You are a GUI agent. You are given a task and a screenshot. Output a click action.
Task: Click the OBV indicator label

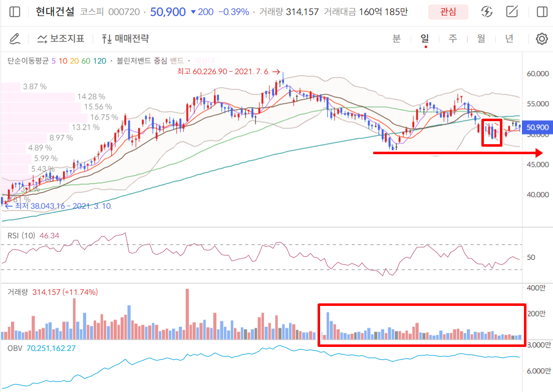[15, 347]
